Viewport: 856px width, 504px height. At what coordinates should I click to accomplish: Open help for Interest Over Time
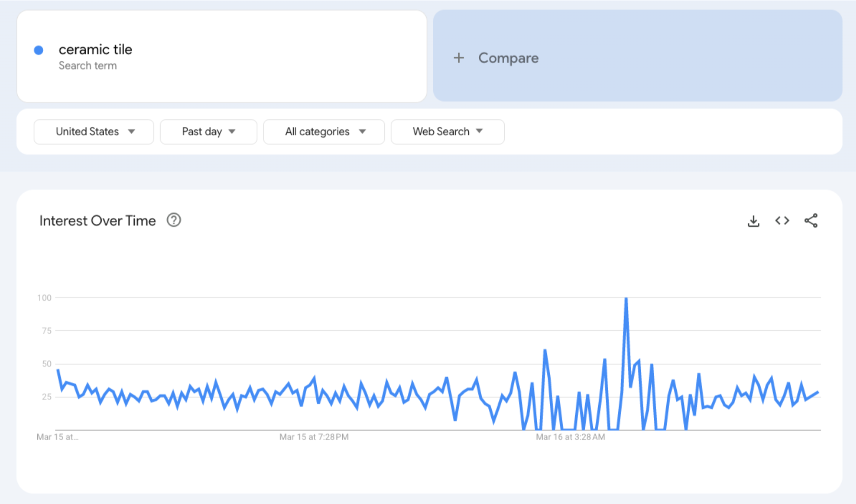point(174,220)
